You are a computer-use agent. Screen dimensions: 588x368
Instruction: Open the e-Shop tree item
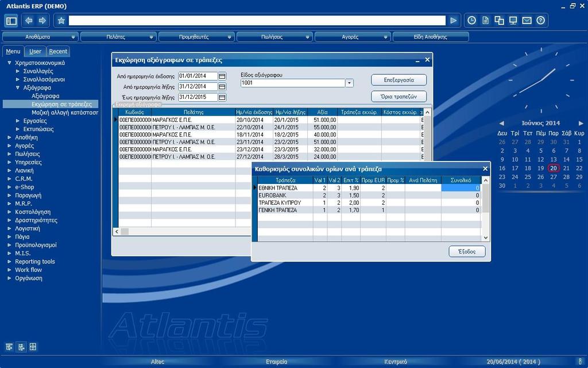pyautogui.click(x=24, y=187)
